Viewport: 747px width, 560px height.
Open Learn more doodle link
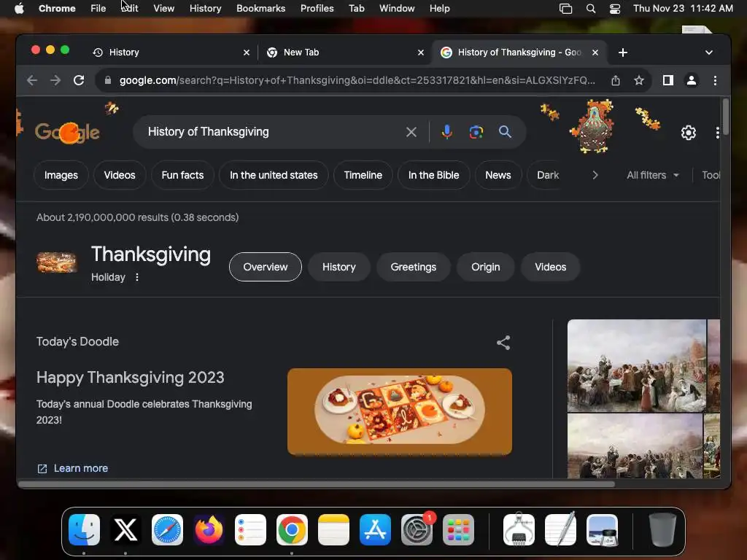pyautogui.click(x=72, y=469)
